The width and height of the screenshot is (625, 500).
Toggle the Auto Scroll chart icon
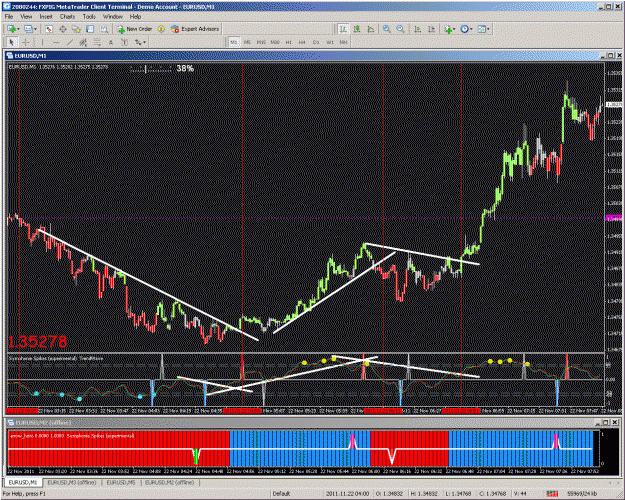click(x=417, y=29)
